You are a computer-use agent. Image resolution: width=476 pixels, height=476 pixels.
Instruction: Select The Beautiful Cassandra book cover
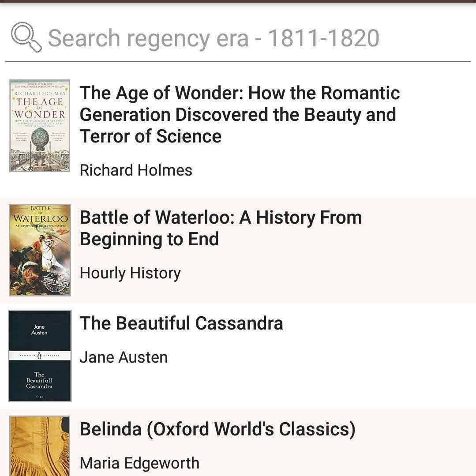40,356
